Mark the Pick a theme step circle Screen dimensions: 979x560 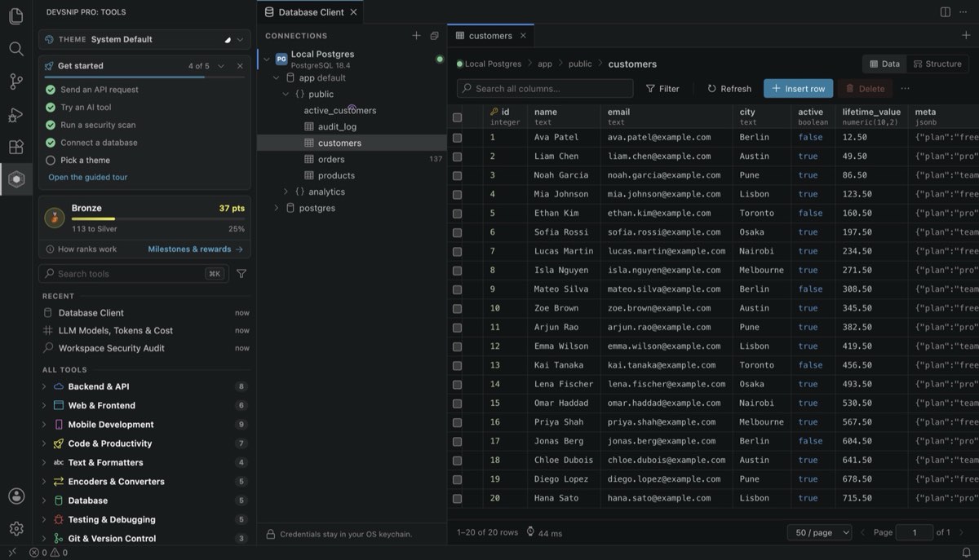[x=51, y=160]
